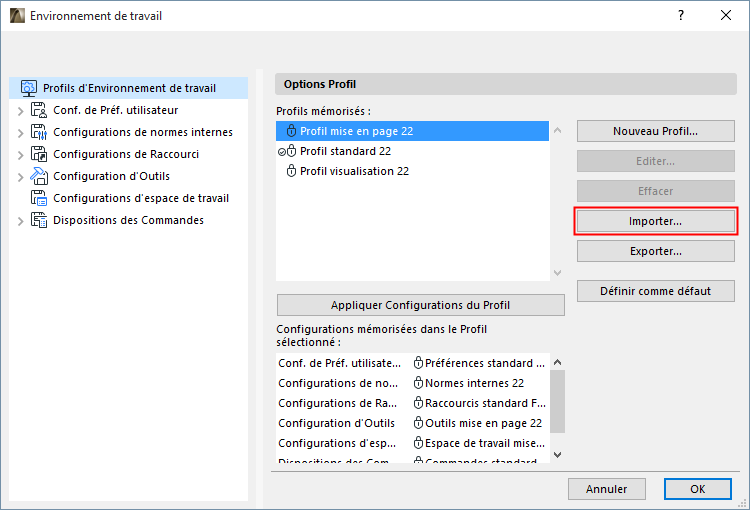The height and width of the screenshot is (510, 750).
Task: Select Profil mise en page 22
Action: coord(356,131)
